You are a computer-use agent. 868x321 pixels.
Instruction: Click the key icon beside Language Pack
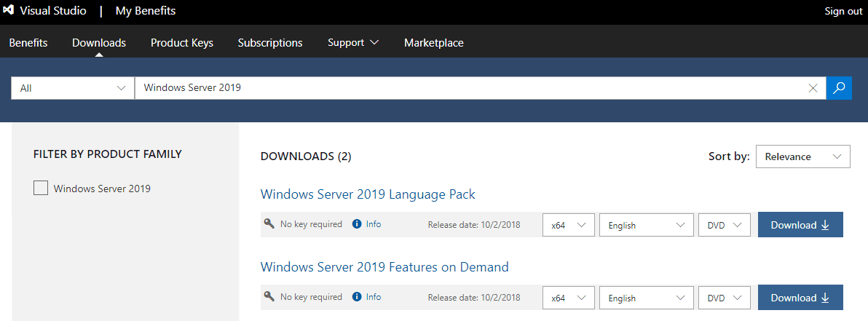pos(269,224)
